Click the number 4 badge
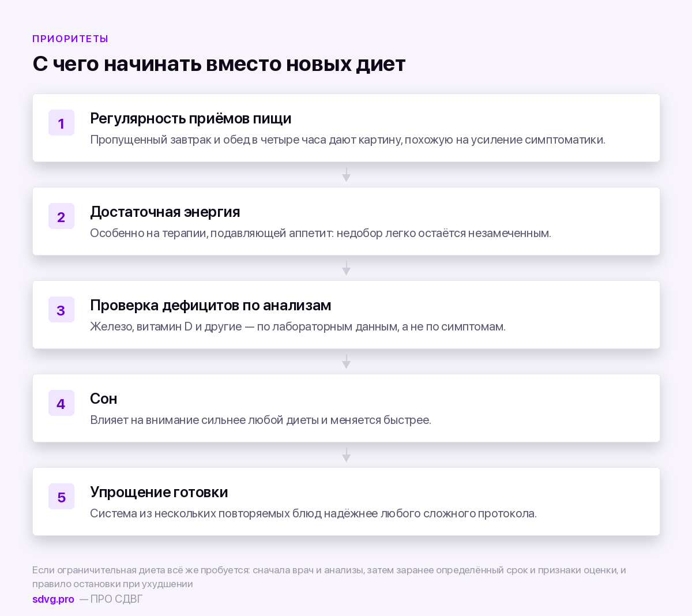692x616 pixels. pyautogui.click(x=61, y=403)
